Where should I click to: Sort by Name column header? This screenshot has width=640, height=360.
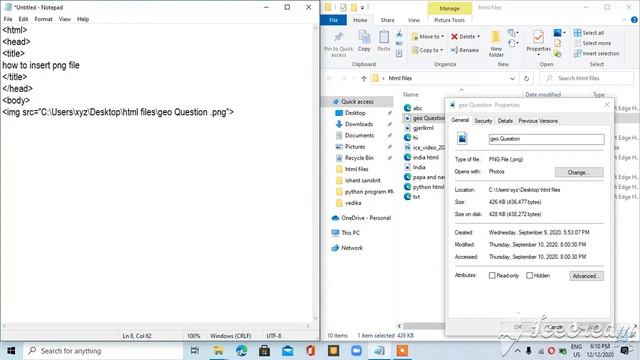pyautogui.click(x=411, y=94)
